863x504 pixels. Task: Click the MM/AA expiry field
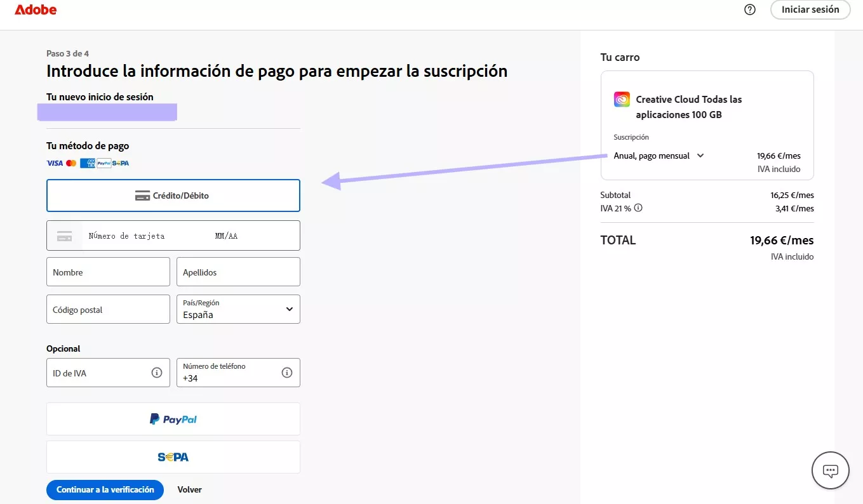[x=226, y=235]
